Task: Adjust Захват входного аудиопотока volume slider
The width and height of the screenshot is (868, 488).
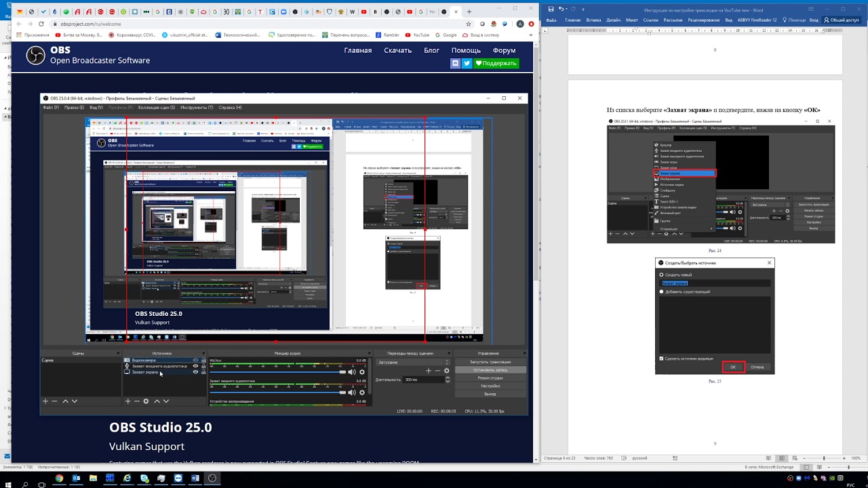Action: pyautogui.click(x=278, y=392)
